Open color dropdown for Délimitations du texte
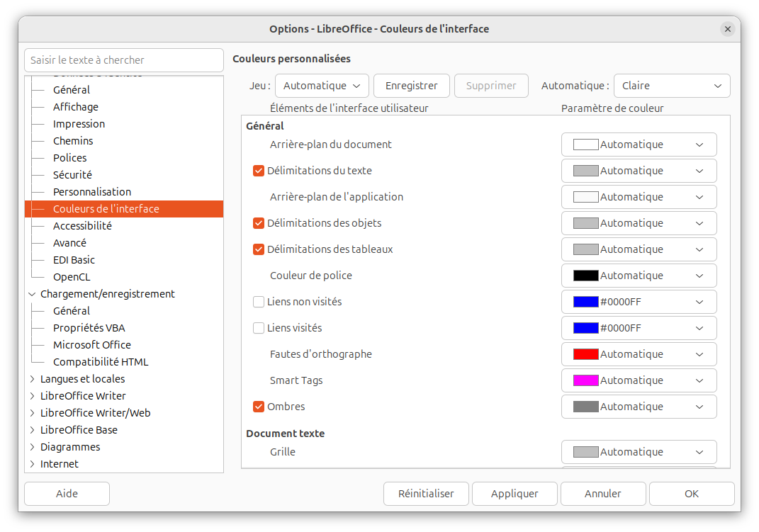Viewport: 759px width, 532px height. click(639, 171)
